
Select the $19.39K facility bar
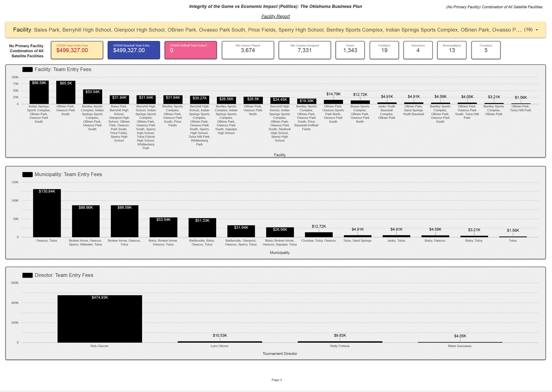[307, 101]
